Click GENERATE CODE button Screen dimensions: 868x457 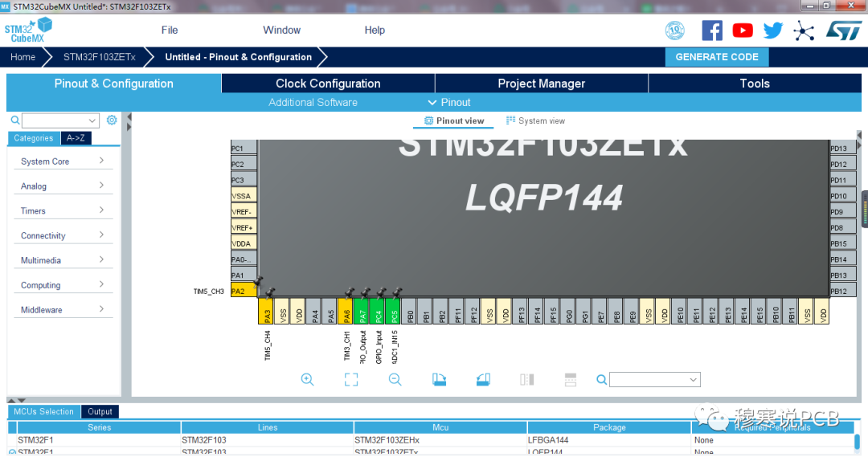point(717,57)
